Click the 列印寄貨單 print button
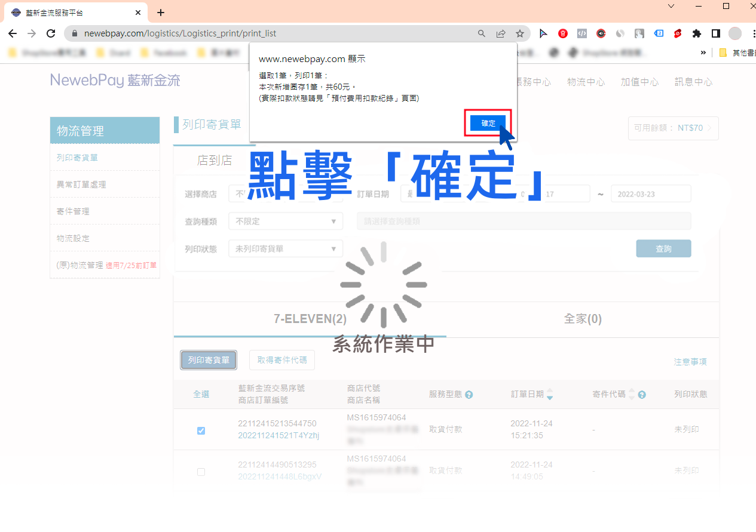 click(x=209, y=360)
